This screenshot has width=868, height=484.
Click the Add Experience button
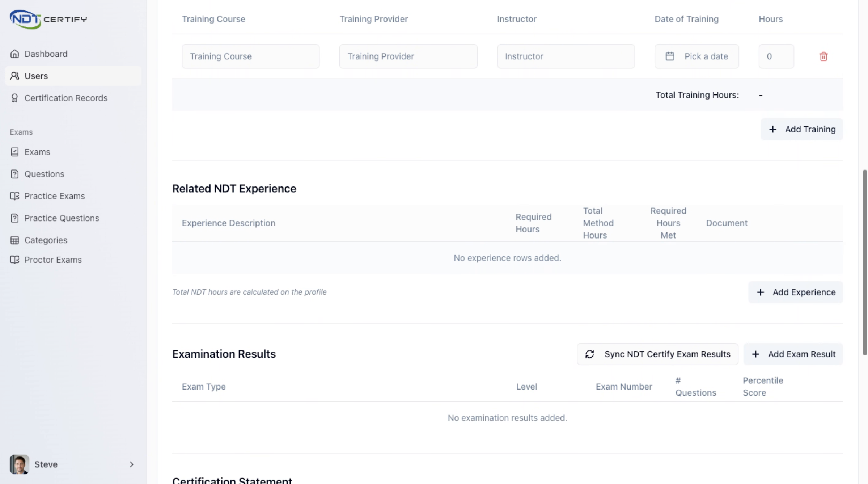(795, 292)
